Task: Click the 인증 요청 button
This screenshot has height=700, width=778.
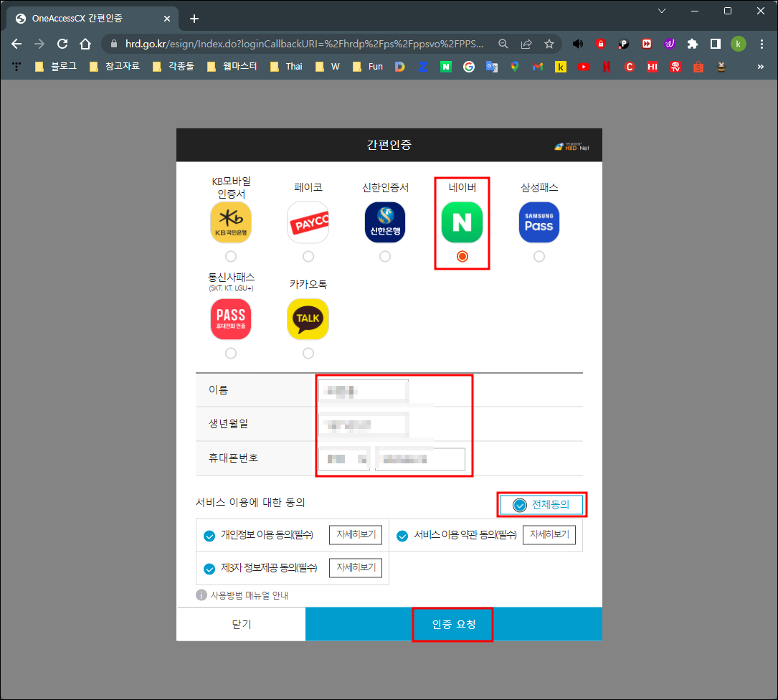Action: (x=452, y=623)
